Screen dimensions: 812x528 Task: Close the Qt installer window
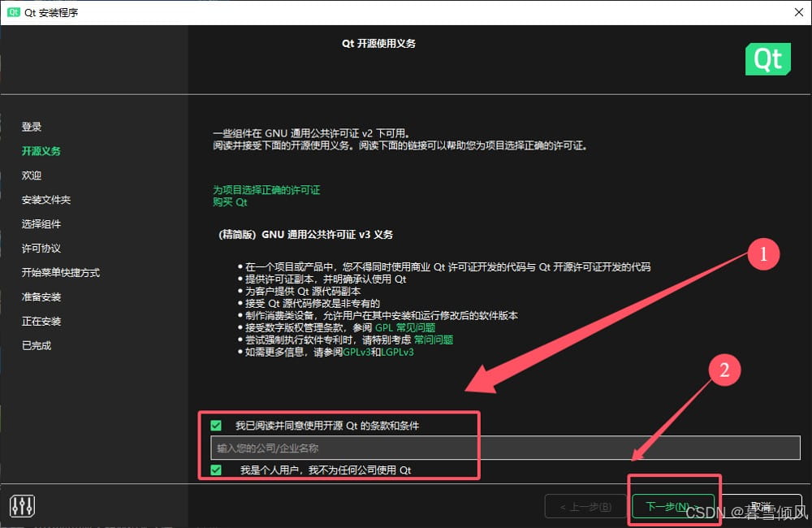(x=799, y=12)
